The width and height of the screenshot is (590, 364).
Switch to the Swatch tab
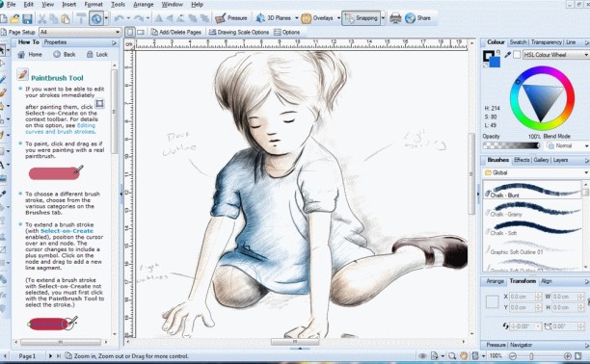pyautogui.click(x=518, y=42)
